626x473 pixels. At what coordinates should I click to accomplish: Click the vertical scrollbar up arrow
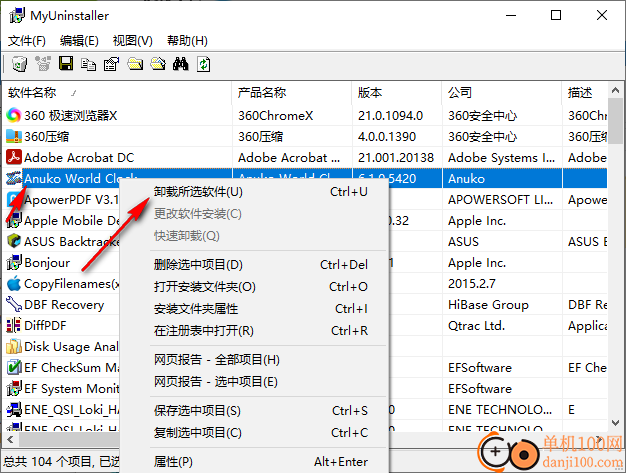615,91
